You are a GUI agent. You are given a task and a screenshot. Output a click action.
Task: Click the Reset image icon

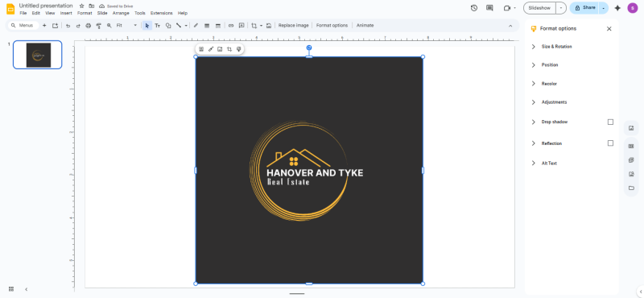click(269, 26)
